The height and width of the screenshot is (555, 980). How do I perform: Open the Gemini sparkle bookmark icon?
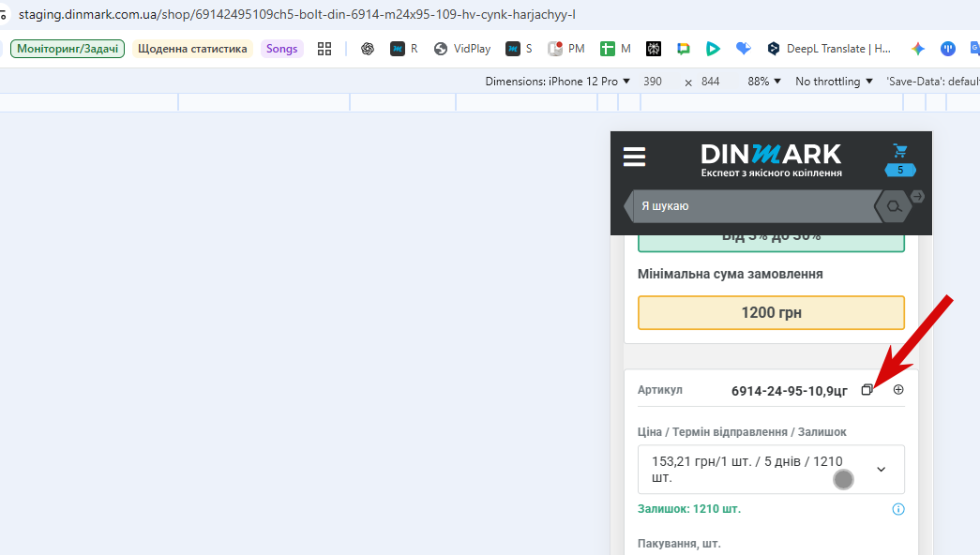coord(917,49)
